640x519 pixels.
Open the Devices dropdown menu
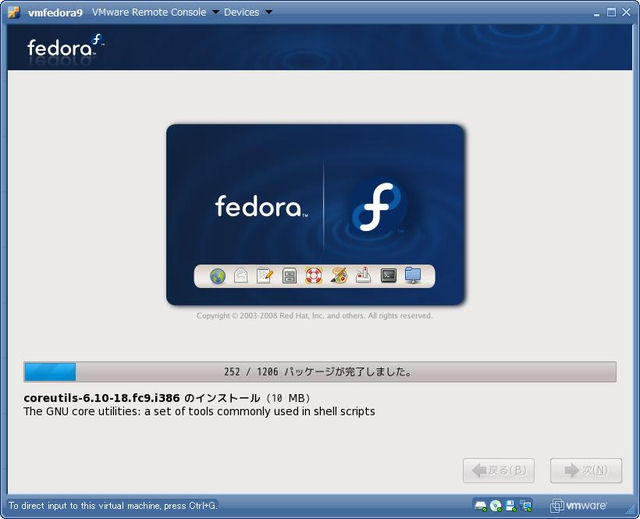269,12
